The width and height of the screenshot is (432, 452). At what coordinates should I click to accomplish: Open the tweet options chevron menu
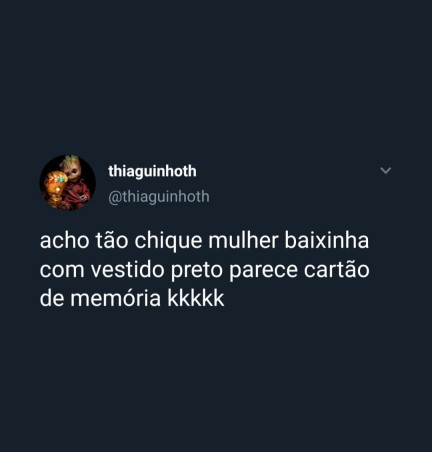(x=386, y=171)
